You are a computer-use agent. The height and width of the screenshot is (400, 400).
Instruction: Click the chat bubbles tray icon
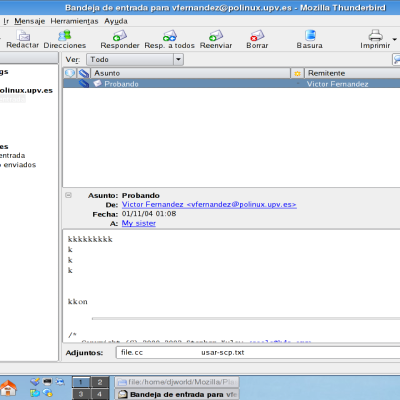[x=48, y=393]
